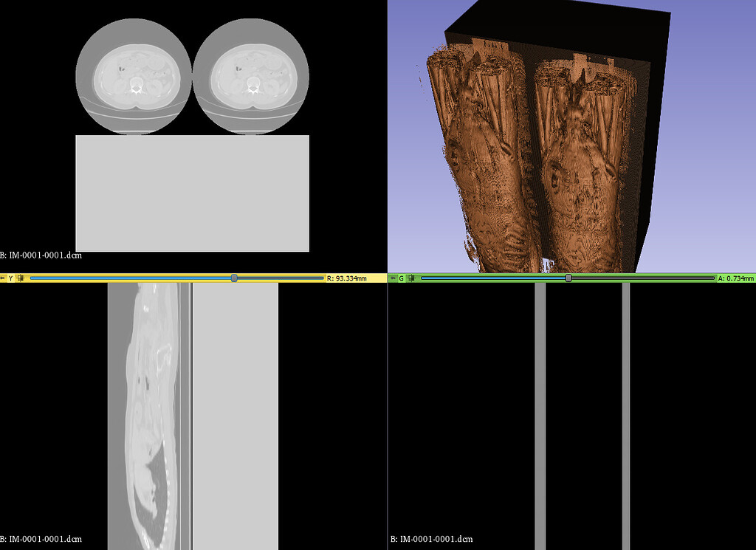756x550 pixels.
Task: Click the R: 93.334mm slice offset label
Action: pyautogui.click(x=348, y=278)
